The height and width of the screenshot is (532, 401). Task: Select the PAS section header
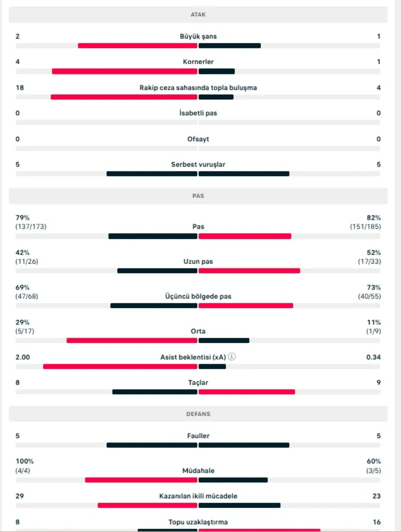198,196
